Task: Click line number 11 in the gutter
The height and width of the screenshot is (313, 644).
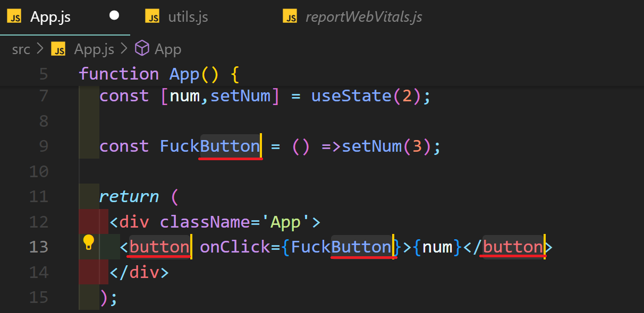Action: point(39,197)
